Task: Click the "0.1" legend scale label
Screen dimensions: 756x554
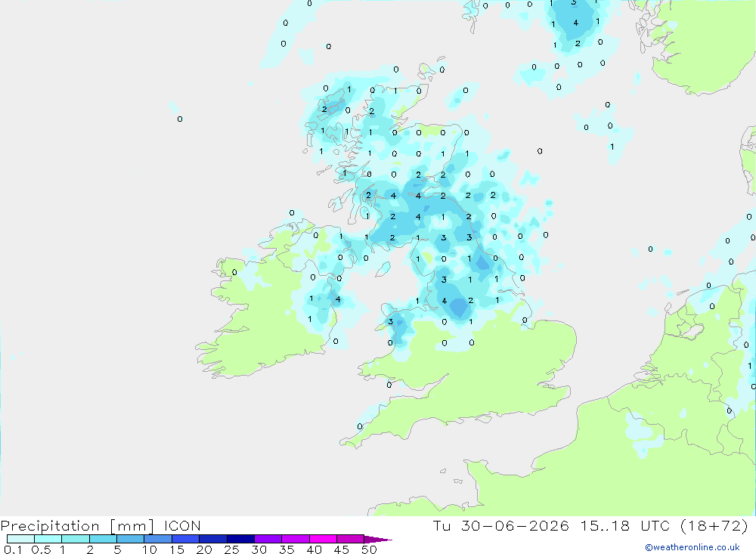Action: coord(13,549)
